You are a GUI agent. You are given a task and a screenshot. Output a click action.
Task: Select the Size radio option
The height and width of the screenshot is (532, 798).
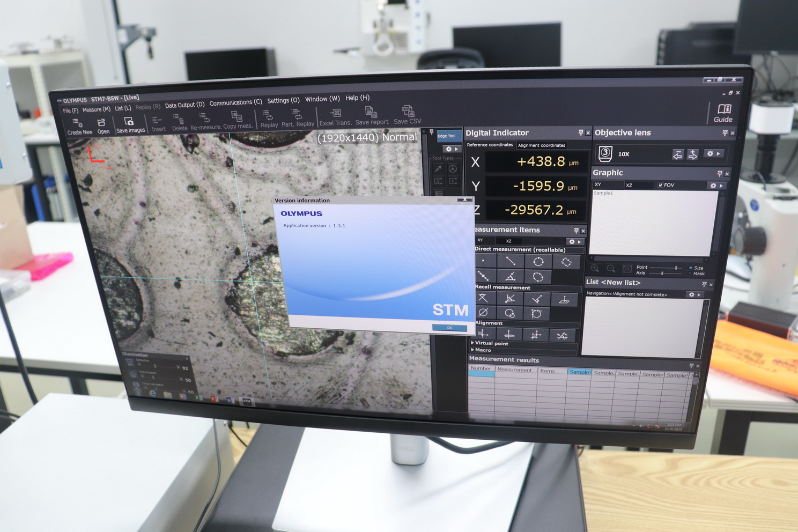coord(691,268)
